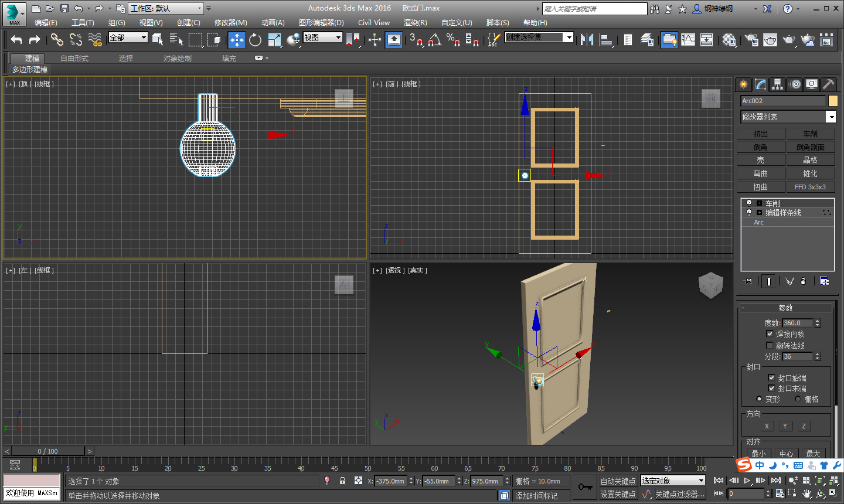The width and height of the screenshot is (844, 504).
Task: Open the Material Editor
Action: coord(729,39)
